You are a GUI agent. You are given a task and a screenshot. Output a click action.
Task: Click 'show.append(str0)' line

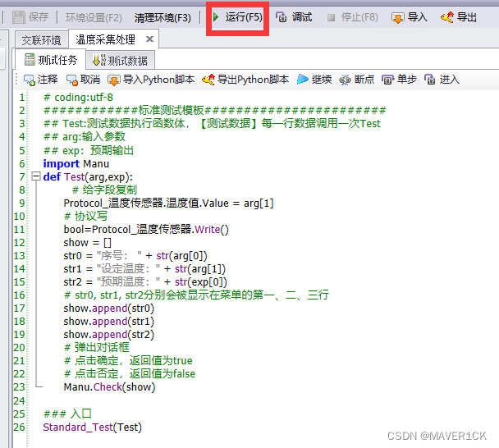(109, 309)
